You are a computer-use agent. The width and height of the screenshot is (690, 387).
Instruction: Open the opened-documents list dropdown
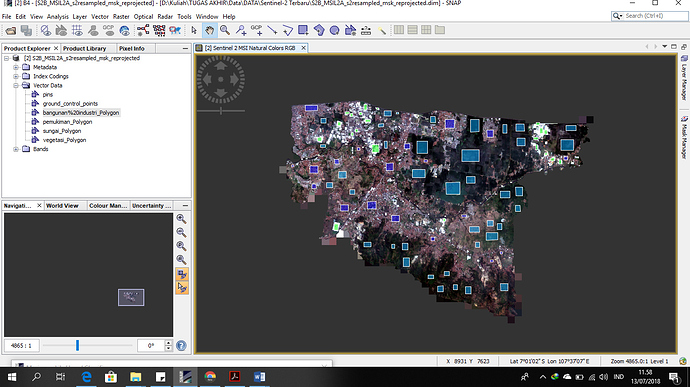click(x=664, y=47)
